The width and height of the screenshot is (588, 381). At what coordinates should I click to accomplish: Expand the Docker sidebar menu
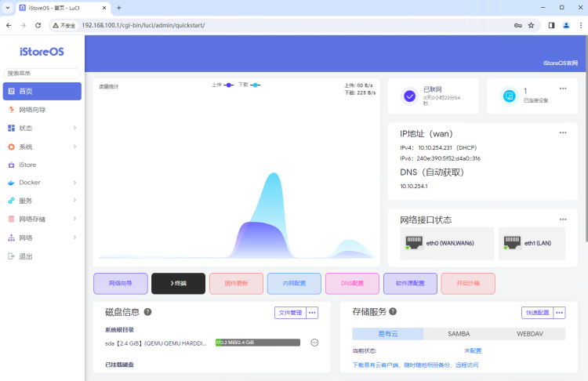coord(42,182)
